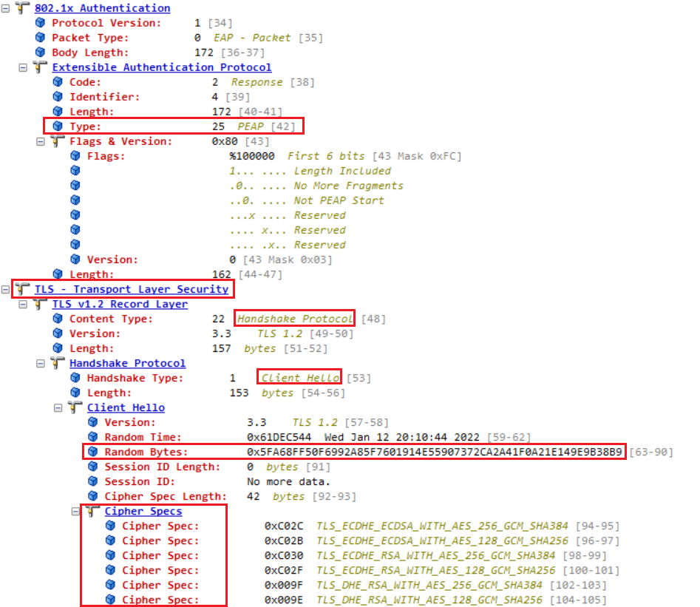The image size is (700, 607).
Task: Click cube icon of Cipher Spec 0xC02C
Action: [x=110, y=526]
